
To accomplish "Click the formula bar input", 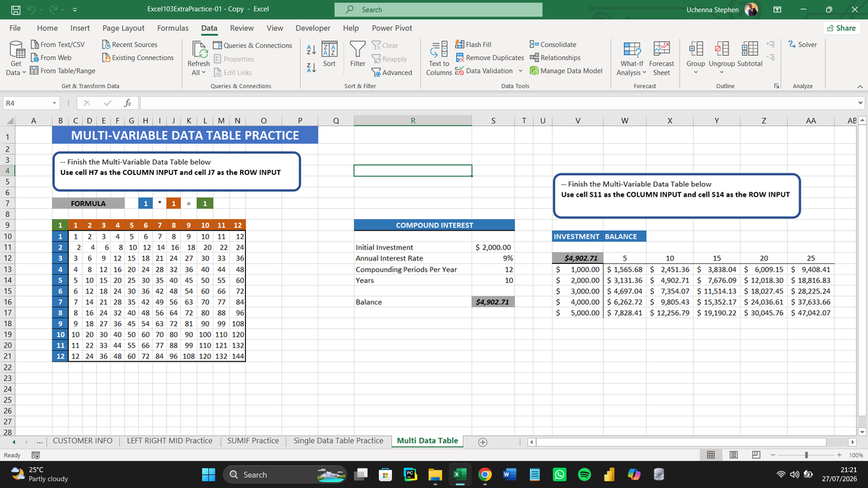I will (x=499, y=103).
